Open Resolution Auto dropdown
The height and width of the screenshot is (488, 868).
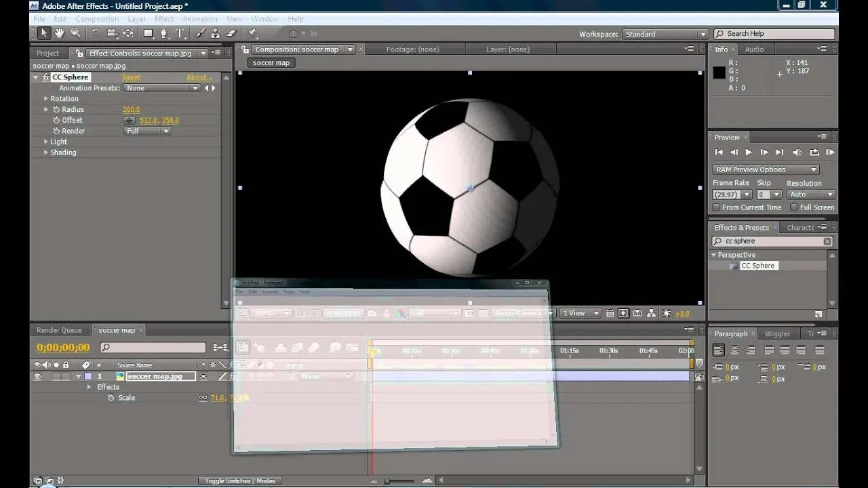[x=811, y=195]
